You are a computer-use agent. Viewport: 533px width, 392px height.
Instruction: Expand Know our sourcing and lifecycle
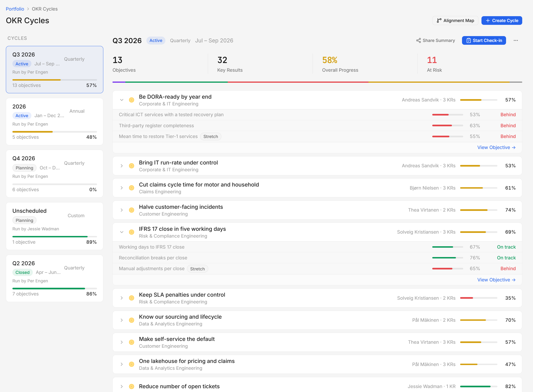pyautogui.click(x=122, y=320)
